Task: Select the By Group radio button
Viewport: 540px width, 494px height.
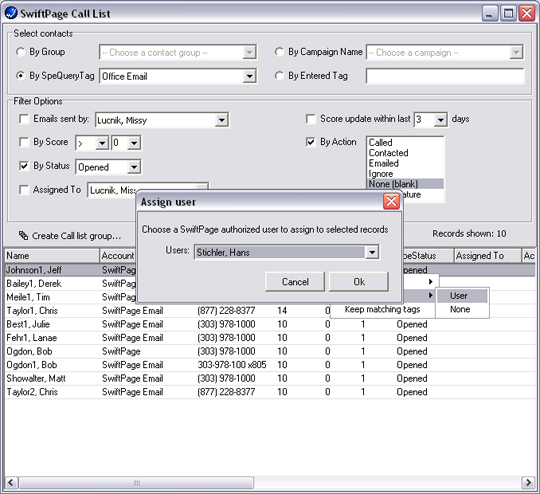Action: 20,52
